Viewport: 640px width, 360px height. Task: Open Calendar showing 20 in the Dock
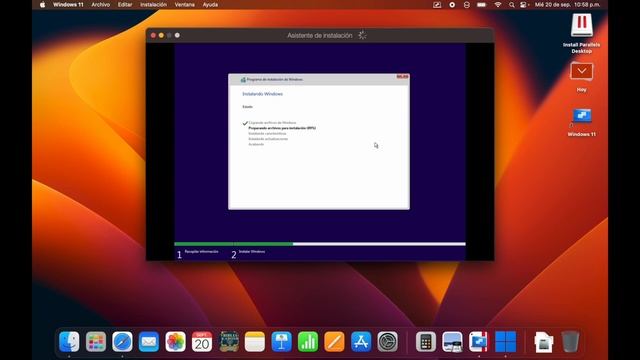(x=202, y=341)
